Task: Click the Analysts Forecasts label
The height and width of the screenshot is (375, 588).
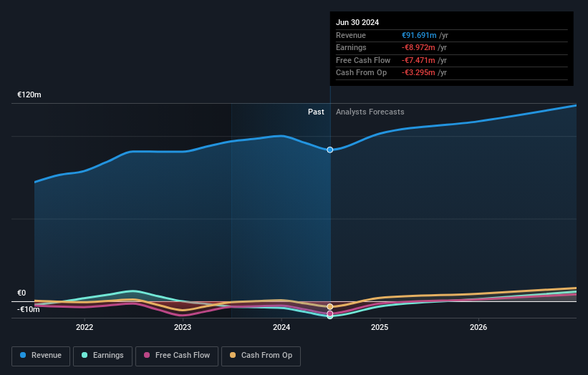Action: [x=370, y=112]
